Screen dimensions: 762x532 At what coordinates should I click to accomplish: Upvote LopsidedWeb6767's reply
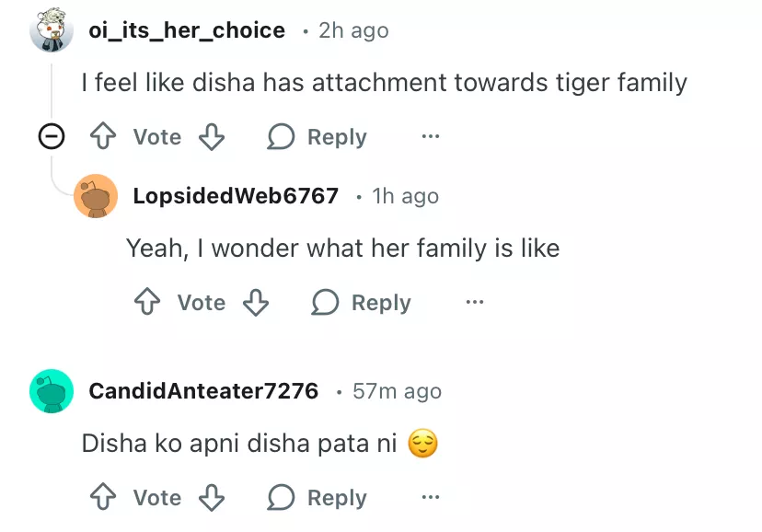[x=146, y=303]
